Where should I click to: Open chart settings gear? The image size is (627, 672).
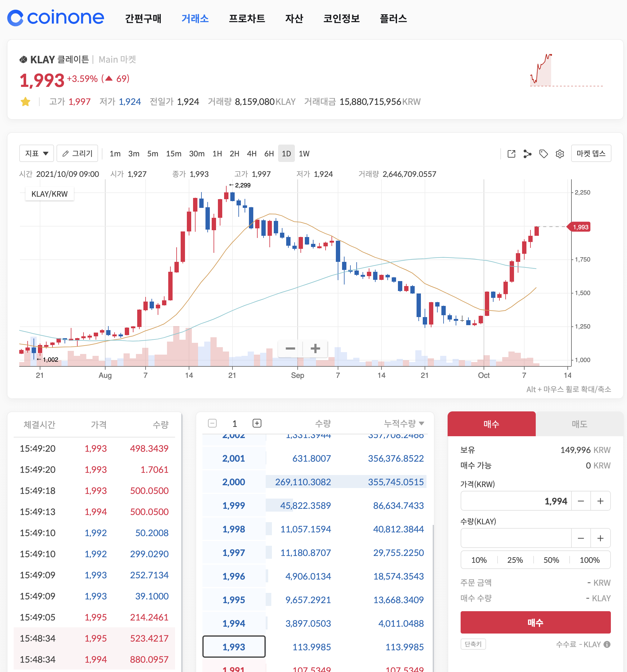pos(560,154)
